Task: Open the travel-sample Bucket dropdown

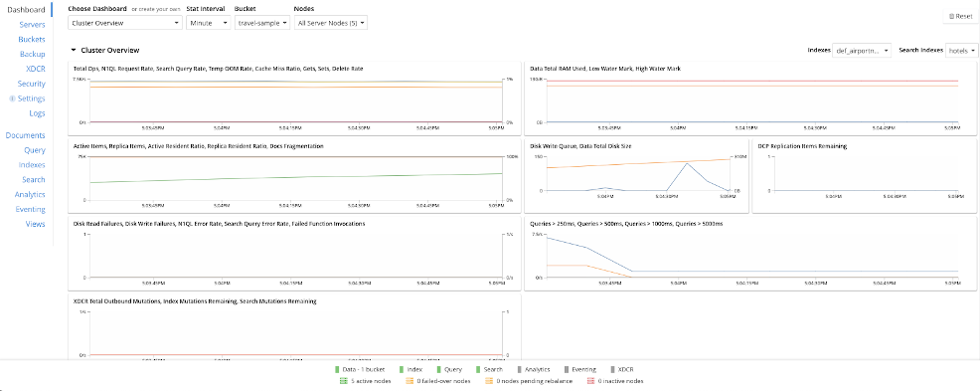Action: (262, 23)
